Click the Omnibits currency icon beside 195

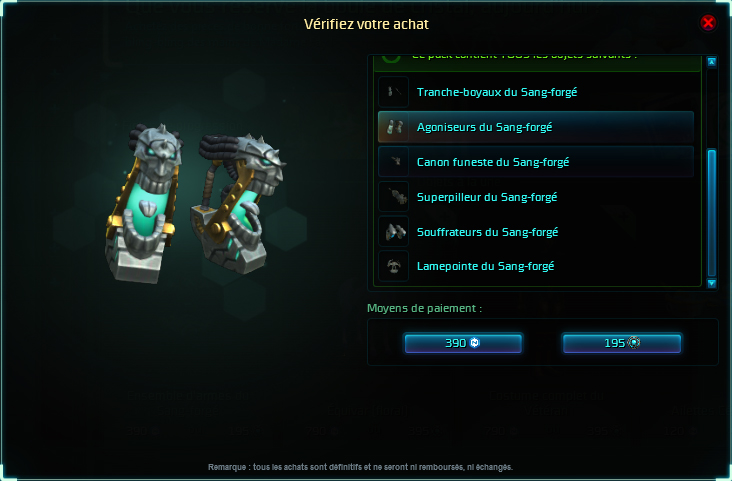pyautogui.click(x=633, y=343)
